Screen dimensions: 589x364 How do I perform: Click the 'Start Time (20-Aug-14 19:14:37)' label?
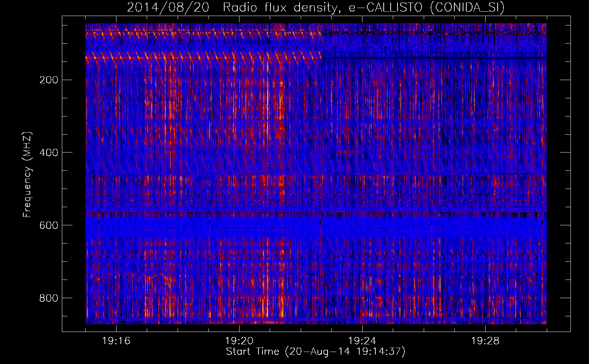point(316,352)
